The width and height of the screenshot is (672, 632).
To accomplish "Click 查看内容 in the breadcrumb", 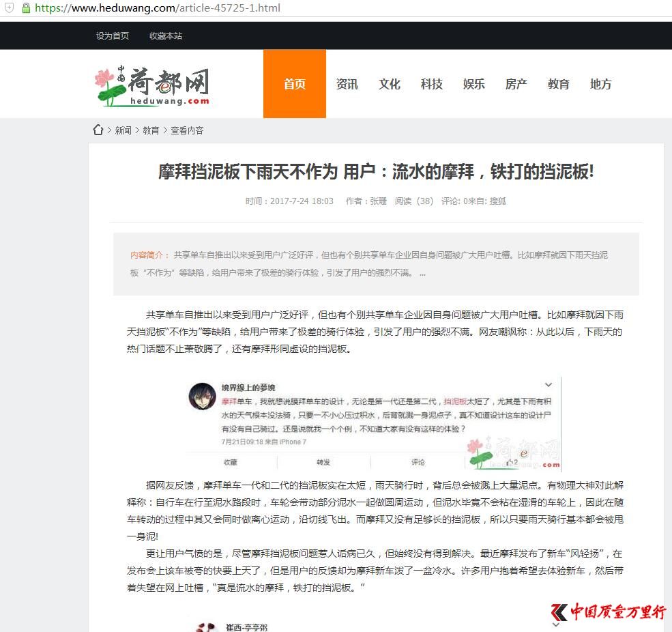I will 187,130.
